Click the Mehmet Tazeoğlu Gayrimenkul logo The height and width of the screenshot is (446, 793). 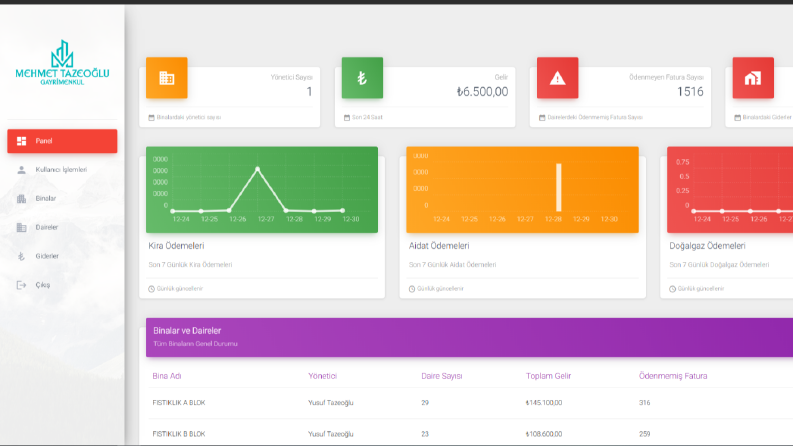pos(62,63)
